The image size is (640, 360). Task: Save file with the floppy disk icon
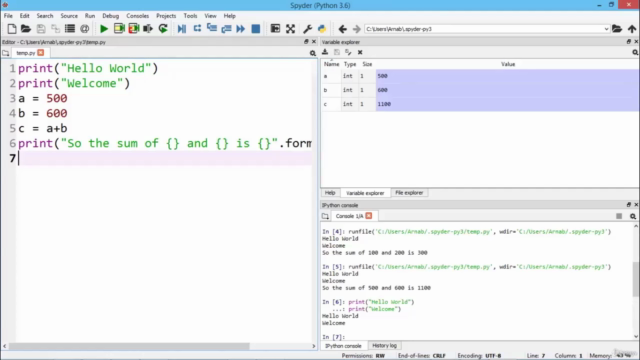(41, 29)
